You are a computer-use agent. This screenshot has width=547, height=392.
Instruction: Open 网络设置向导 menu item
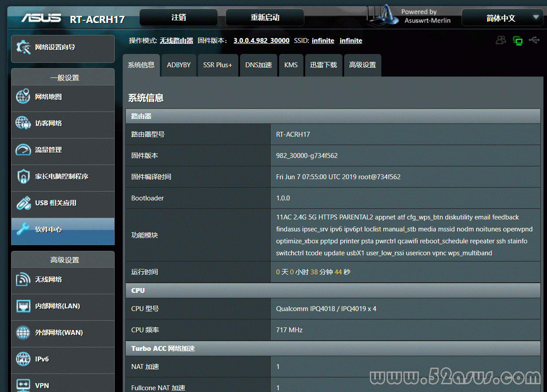[x=63, y=49]
